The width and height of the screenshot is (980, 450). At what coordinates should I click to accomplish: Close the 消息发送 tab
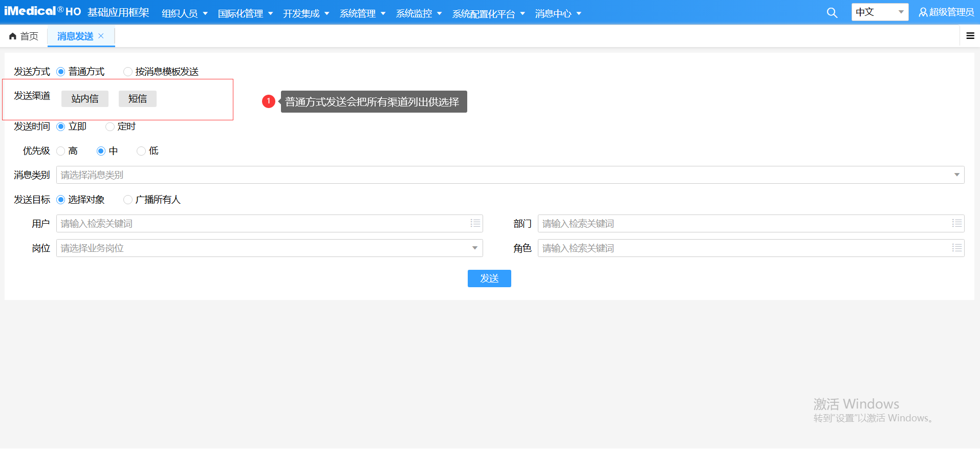tap(101, 36)
